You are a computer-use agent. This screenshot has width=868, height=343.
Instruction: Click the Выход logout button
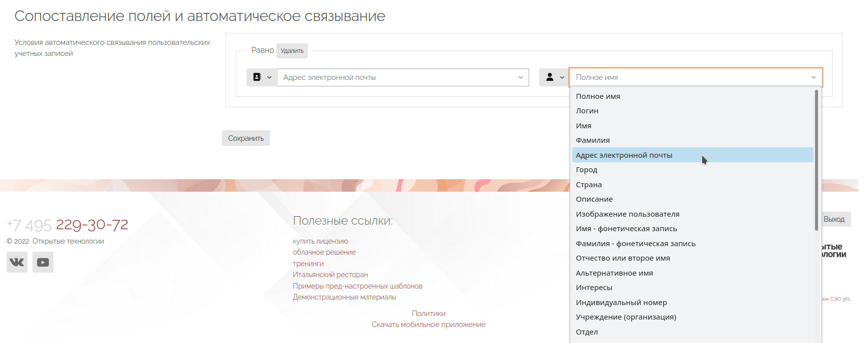(x=834, y=219)
